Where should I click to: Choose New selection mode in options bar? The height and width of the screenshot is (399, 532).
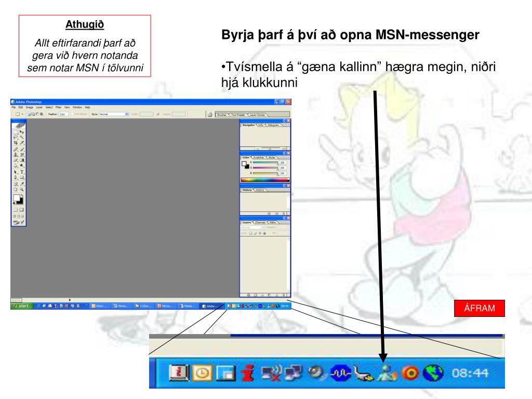tap(29, 114)
